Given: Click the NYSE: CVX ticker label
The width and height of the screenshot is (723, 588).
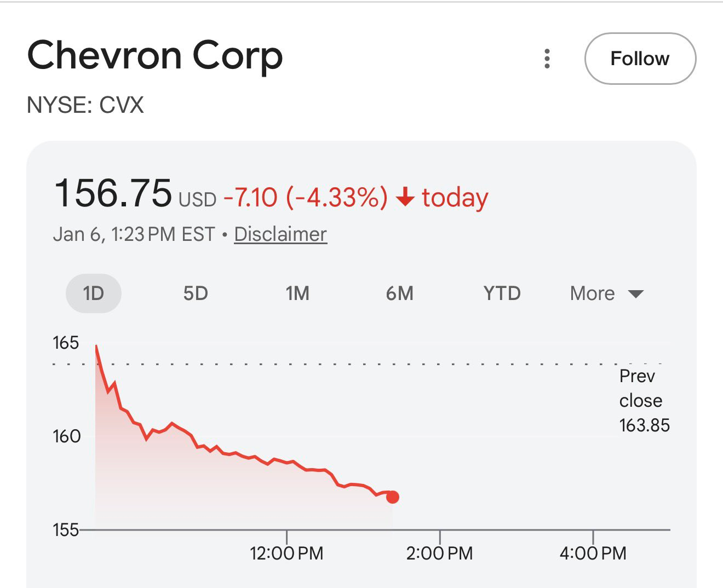Looking at the screenshot, I should (x=85, y=105).
